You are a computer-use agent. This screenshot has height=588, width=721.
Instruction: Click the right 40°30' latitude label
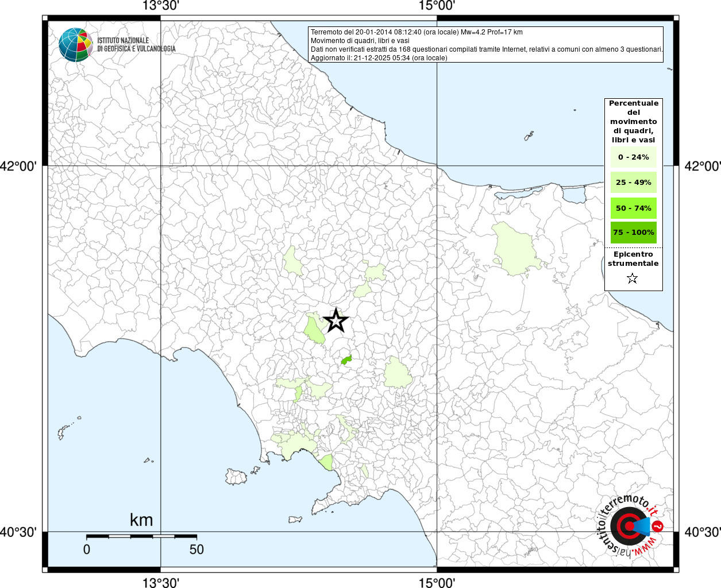tap(702, 532)
